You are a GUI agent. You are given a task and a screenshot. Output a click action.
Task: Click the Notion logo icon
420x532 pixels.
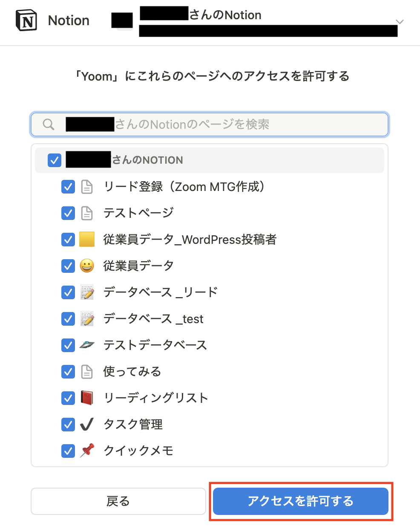[x=26, y=20]
